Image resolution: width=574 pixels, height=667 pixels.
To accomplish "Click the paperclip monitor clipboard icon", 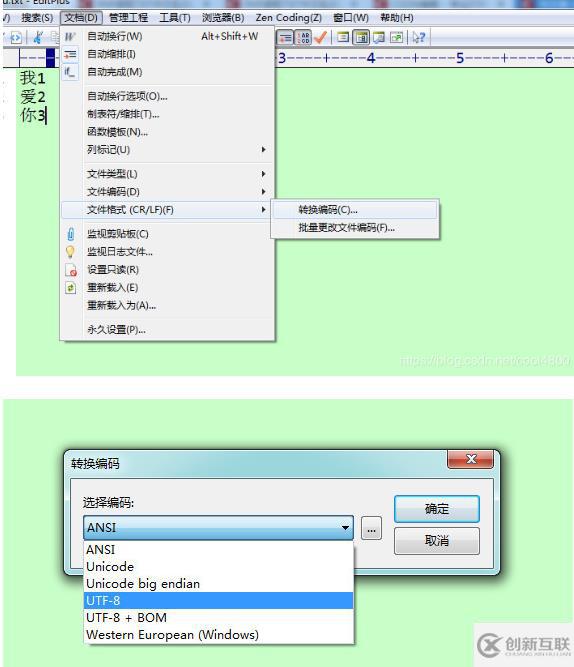I will point(71,234).
